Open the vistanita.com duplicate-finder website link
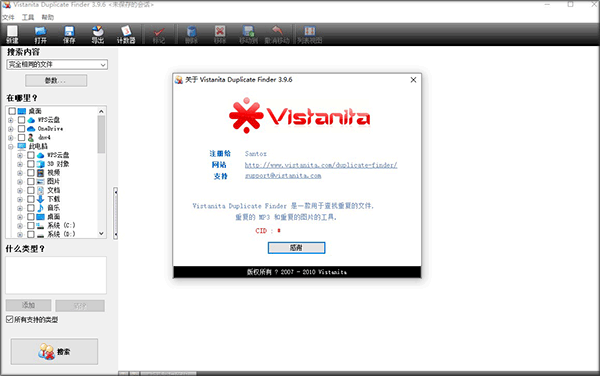 [321, 165]
